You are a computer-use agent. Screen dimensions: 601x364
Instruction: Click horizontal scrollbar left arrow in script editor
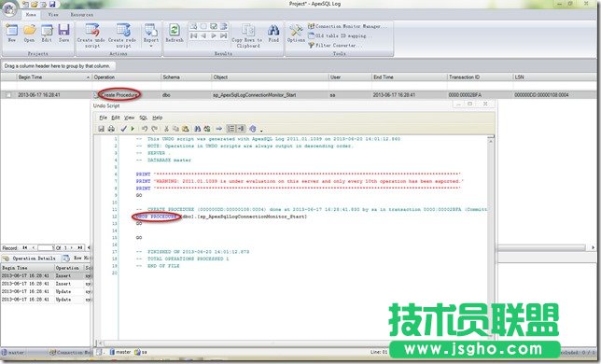tap(100, 343)
